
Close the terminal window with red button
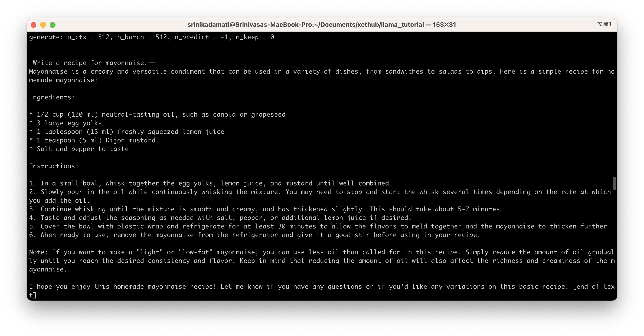pyautogui.click(x=33, y=25)
